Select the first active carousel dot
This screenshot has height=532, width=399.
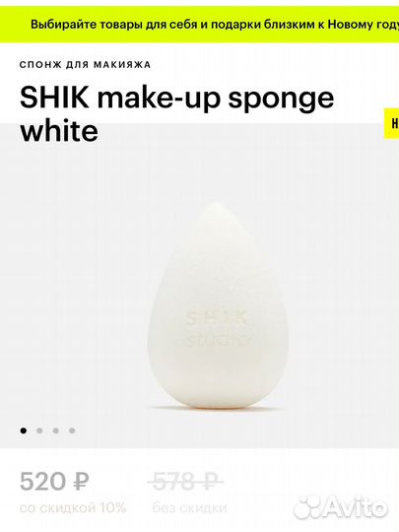(24, 431)
